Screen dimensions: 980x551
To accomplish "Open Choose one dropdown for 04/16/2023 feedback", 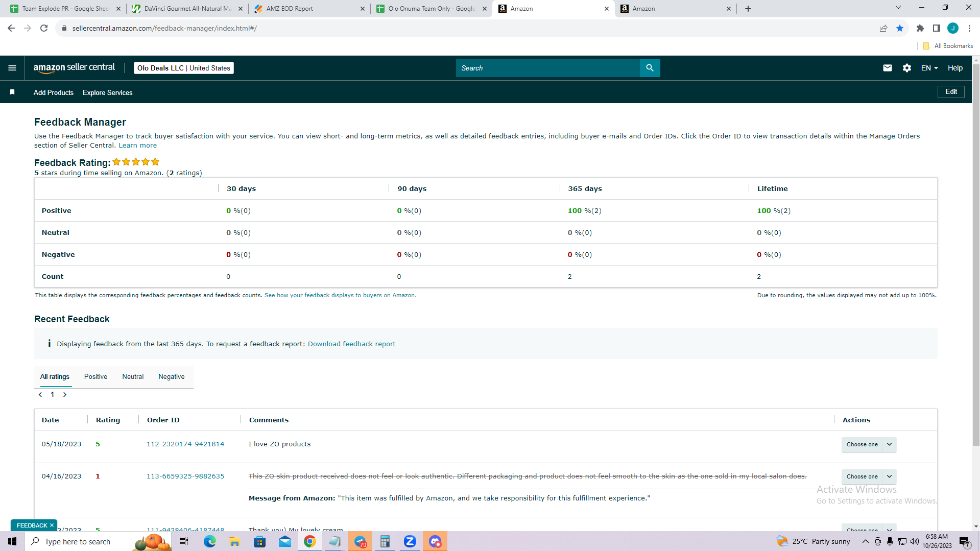I will click(x=869, y=476).
